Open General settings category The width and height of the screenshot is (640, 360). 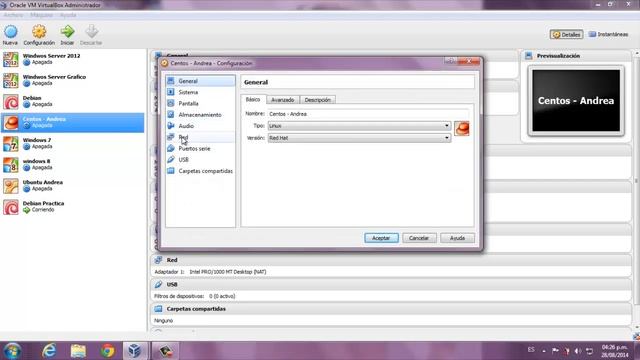(x=200, y=81)
